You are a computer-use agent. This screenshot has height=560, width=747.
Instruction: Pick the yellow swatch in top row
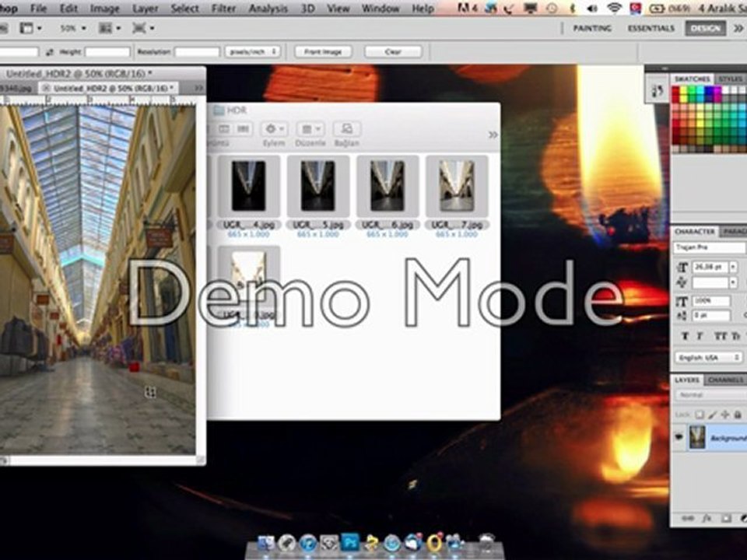coord(684,90)
